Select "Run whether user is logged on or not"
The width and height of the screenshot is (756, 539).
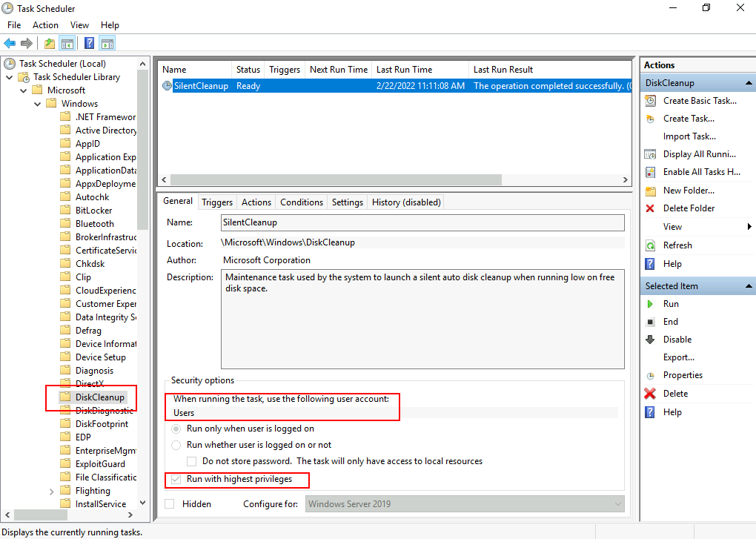pos(176,445)
